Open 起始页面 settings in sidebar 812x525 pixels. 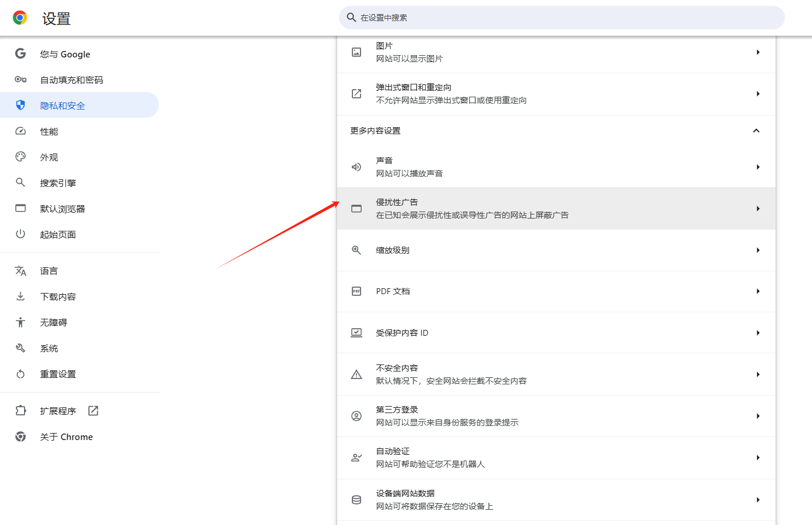tap(79, 234)
